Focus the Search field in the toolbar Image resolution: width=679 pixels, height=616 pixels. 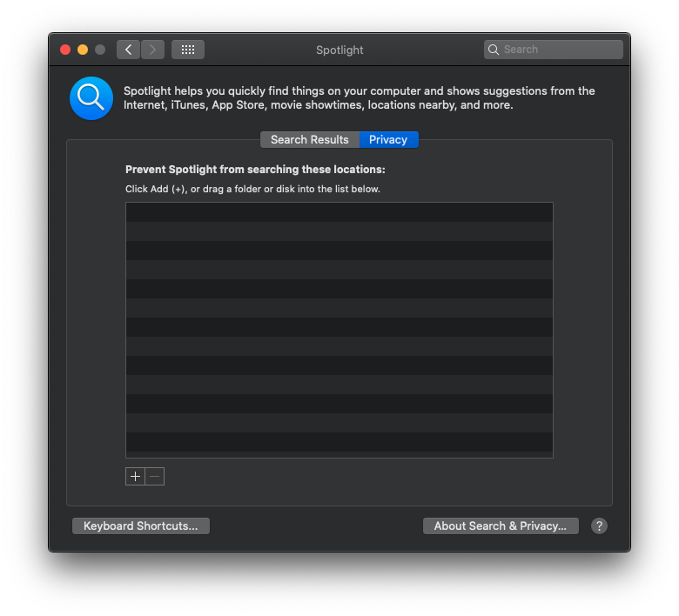coord(554,50)
